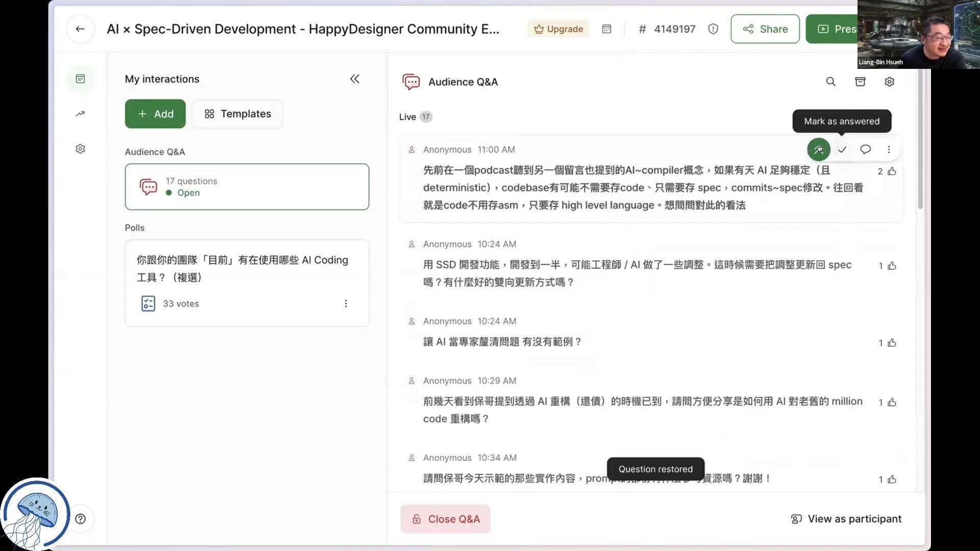Image resolution: width=980 pixels, height=551 pixels.
Task: Open more options for the first question
Action: coord(889,149)
